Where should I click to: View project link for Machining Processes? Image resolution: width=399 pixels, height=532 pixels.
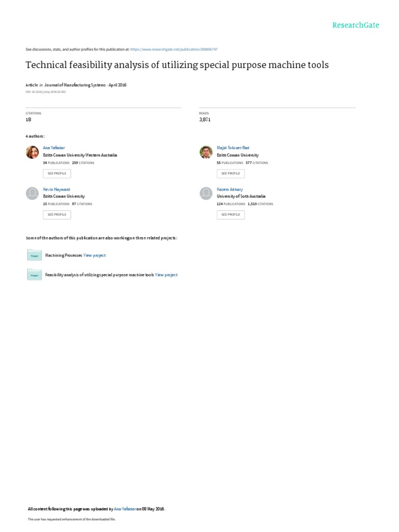click(x=95, y=255)
